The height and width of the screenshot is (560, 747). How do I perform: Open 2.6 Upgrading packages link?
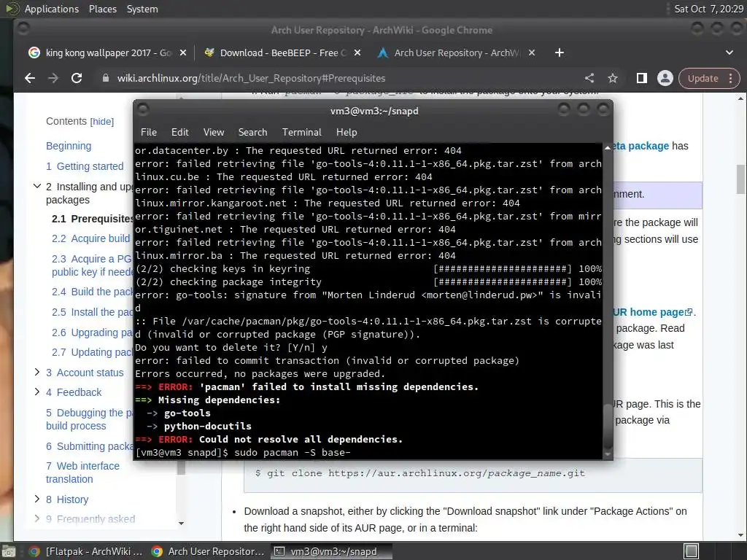pyautogui.click(x=92, y=332)
